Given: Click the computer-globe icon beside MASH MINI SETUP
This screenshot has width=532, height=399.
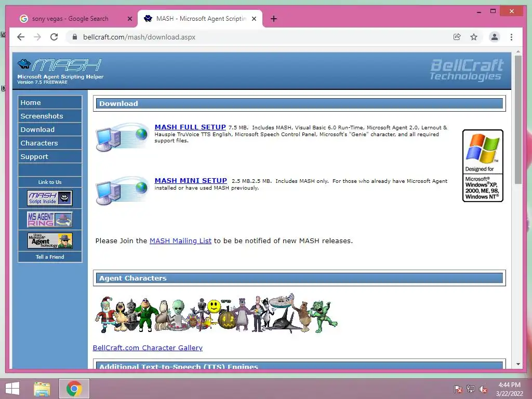Looking at the screenshot, I should (x=122, y=191).
